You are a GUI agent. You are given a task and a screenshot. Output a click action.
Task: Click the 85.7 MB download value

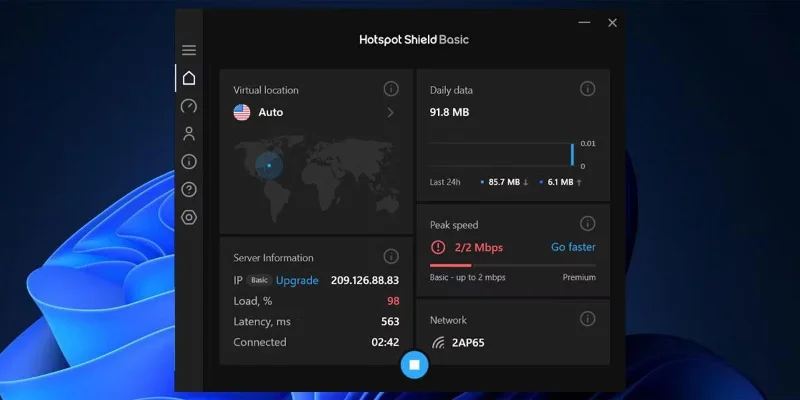point(504,182)
